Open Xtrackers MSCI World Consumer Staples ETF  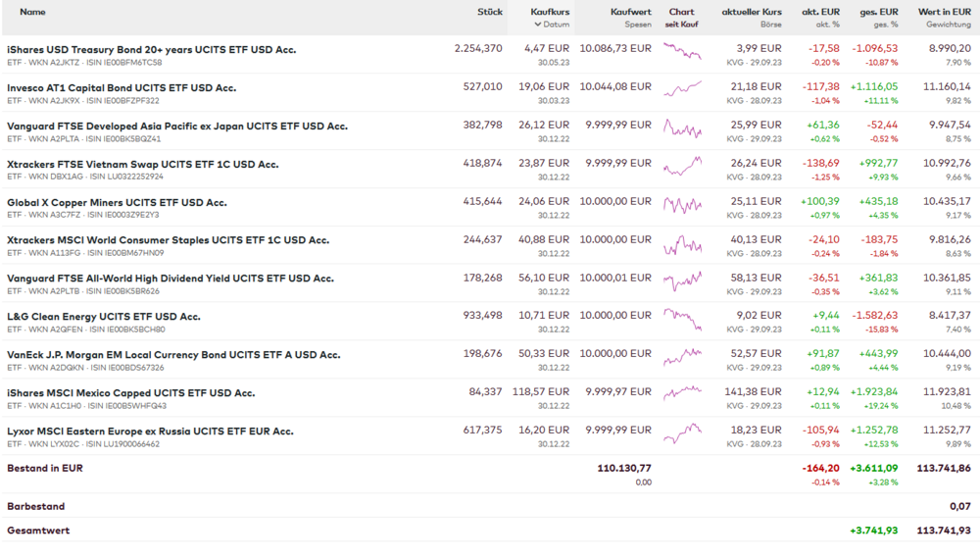pos(168,239)
